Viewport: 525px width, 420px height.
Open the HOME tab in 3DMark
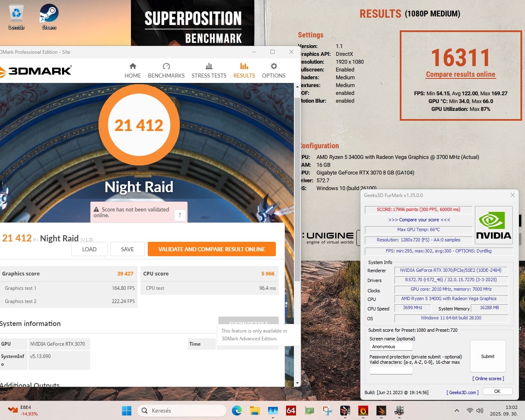tap(133, 71)
